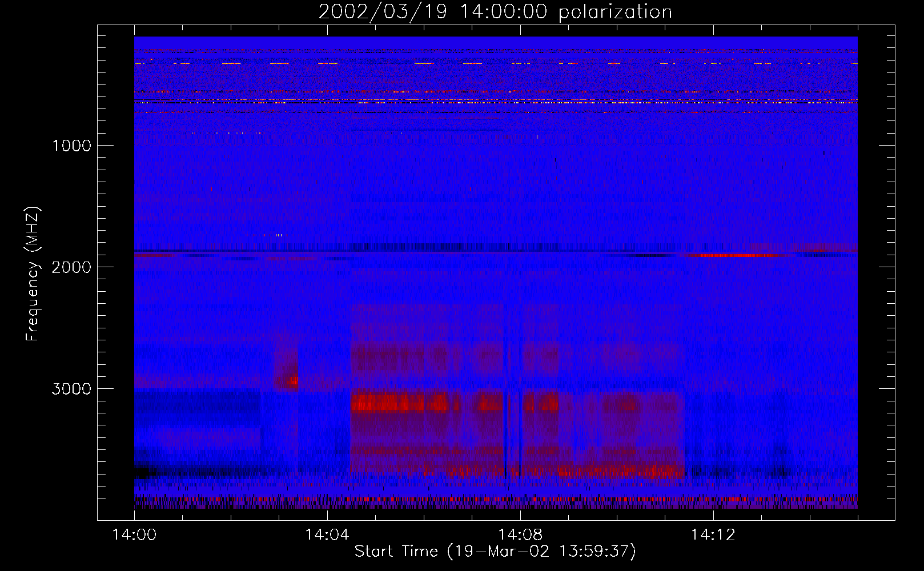Click the 'Start Time (19-Mar-02 13:59:37)' label
924x571 pixels.
[495, 552]
